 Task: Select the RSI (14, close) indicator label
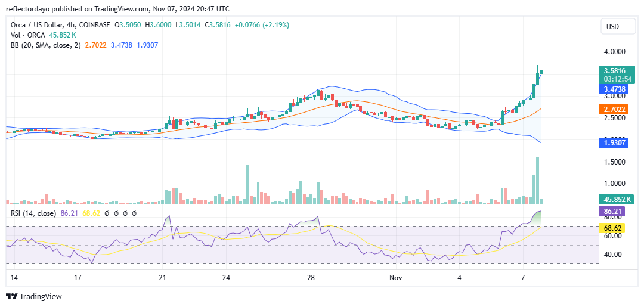coord(33,213)
